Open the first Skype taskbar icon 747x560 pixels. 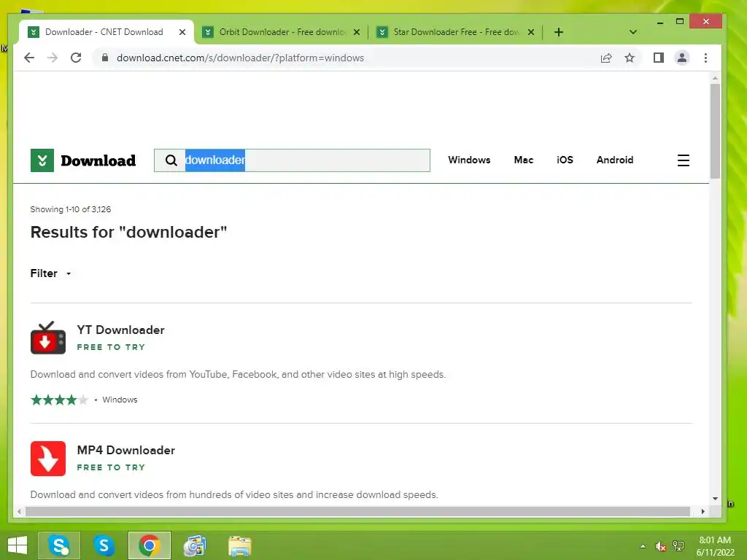[59, 545]
